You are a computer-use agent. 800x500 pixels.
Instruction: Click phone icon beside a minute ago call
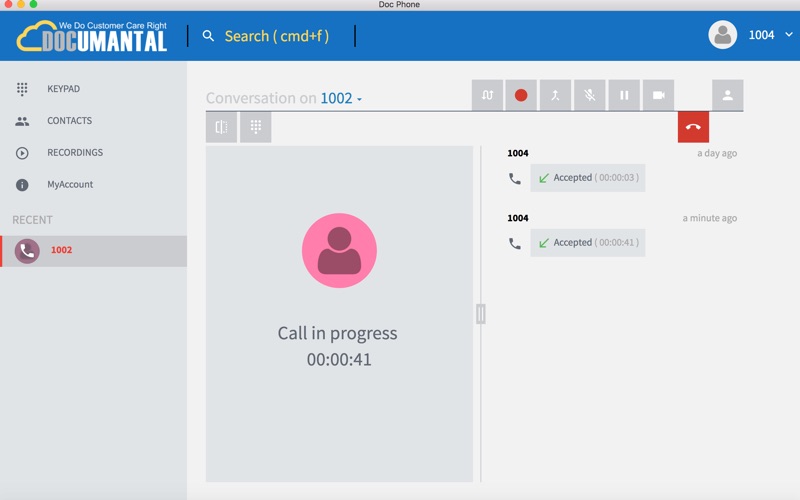coord(515,243)
